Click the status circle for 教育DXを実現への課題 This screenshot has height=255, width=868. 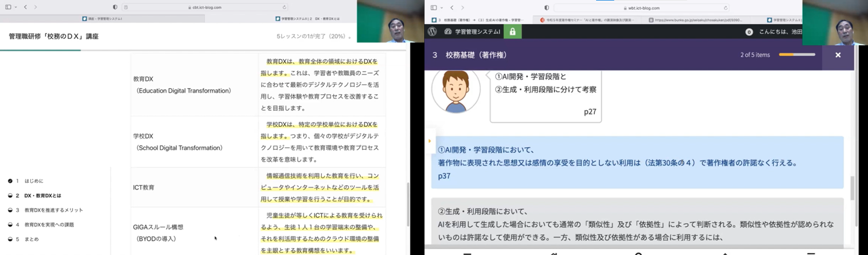coord(10,224)
